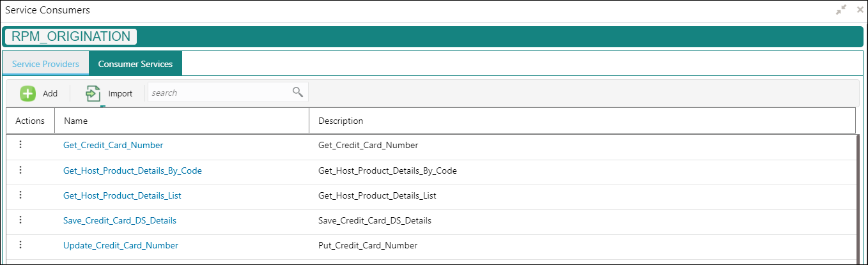Switch to Service Providers tab

(46, 64)
